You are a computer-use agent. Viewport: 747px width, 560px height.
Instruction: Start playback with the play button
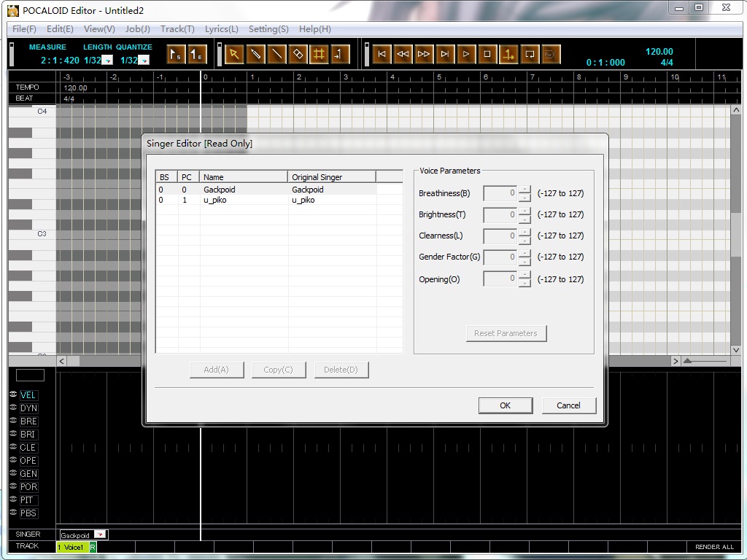(466, 54)
